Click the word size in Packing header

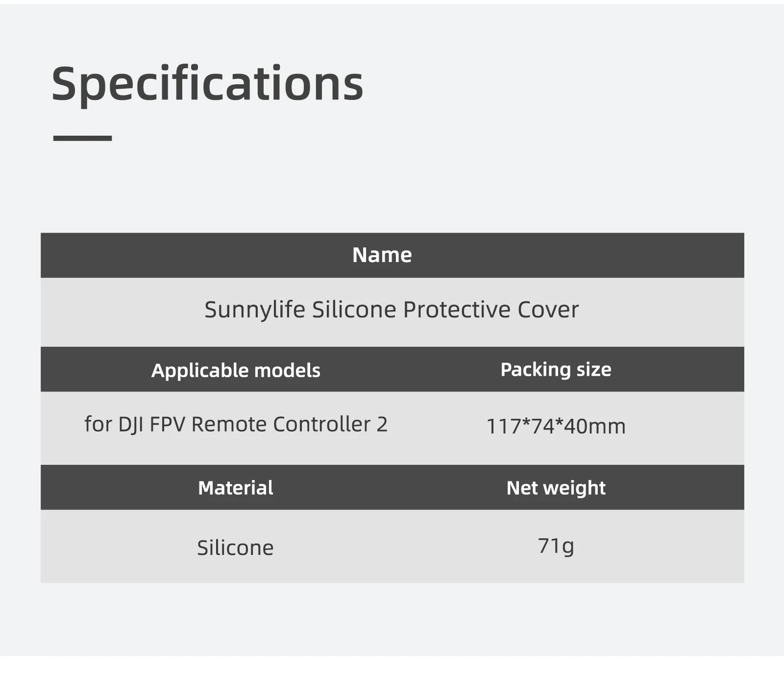pos(594,370)
